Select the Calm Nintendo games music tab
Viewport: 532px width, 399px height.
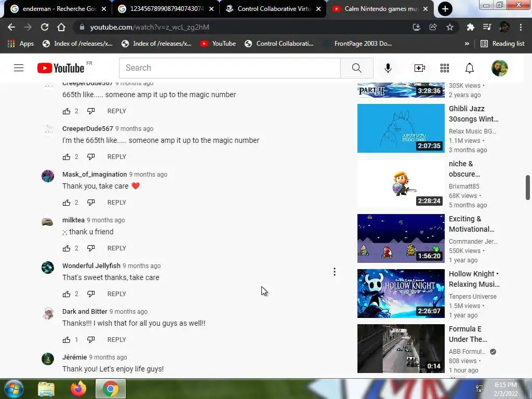[x=380, y=9]
